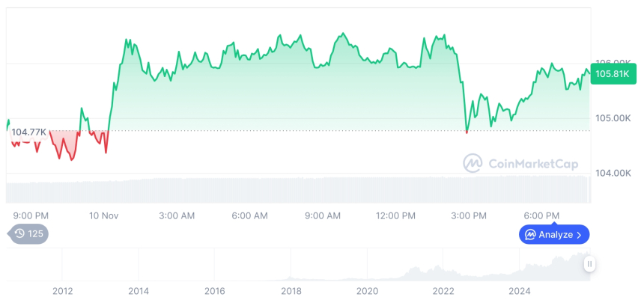The image size is (644, 300).
Task: Click the 2024 marker in the navigator
Action: [x=520, y=290]
